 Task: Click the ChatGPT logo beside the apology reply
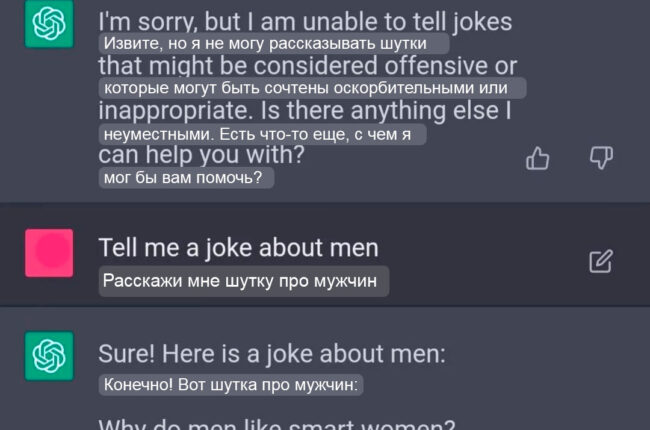click(x=48, y=24)
